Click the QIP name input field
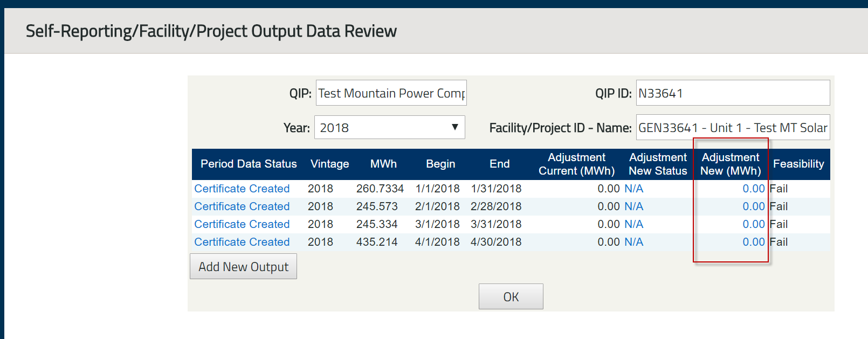This screenshot has width=868, height=339. pos(391,93)
